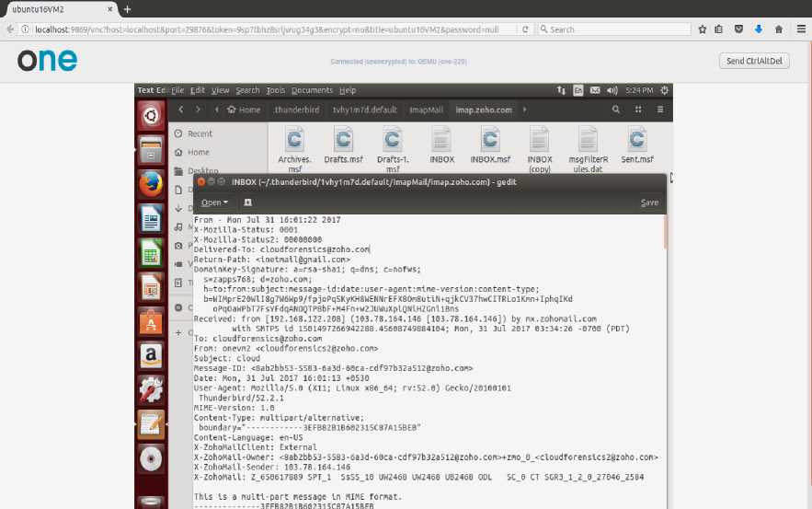Select the ubuntu16VM2 browser tab
812x509 pixels.
tap(59, 9)
